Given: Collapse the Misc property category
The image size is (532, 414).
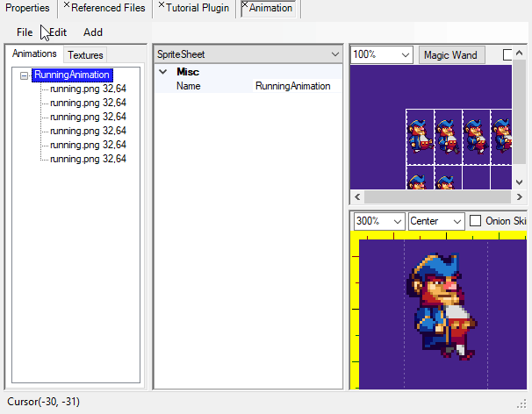Looking at the screenshot, I should pos(162,72).
